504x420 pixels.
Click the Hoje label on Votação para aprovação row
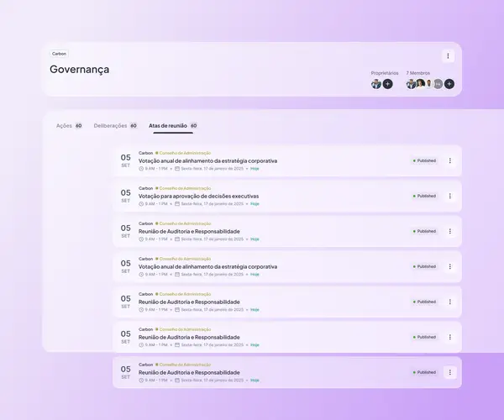(255, 204)
